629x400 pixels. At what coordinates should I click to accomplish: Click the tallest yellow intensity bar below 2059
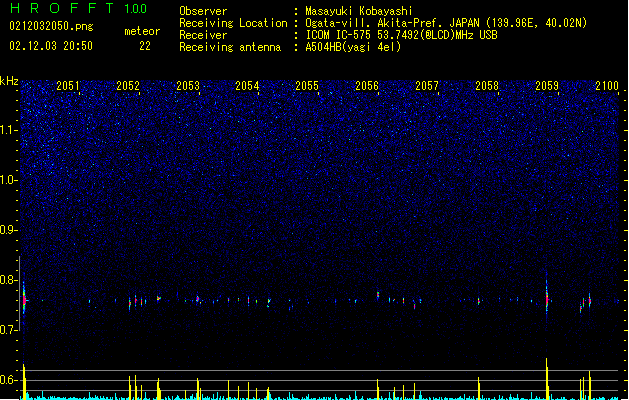click(547, 378)
